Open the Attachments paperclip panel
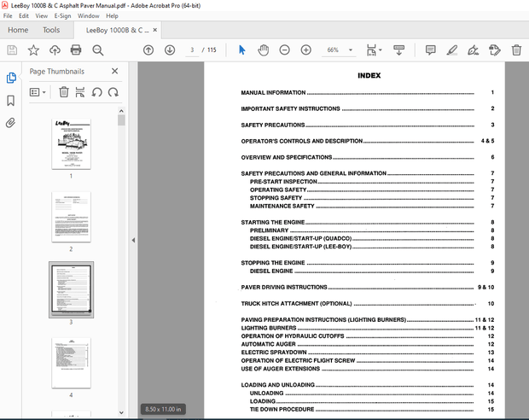 click(x=10, y=123)
